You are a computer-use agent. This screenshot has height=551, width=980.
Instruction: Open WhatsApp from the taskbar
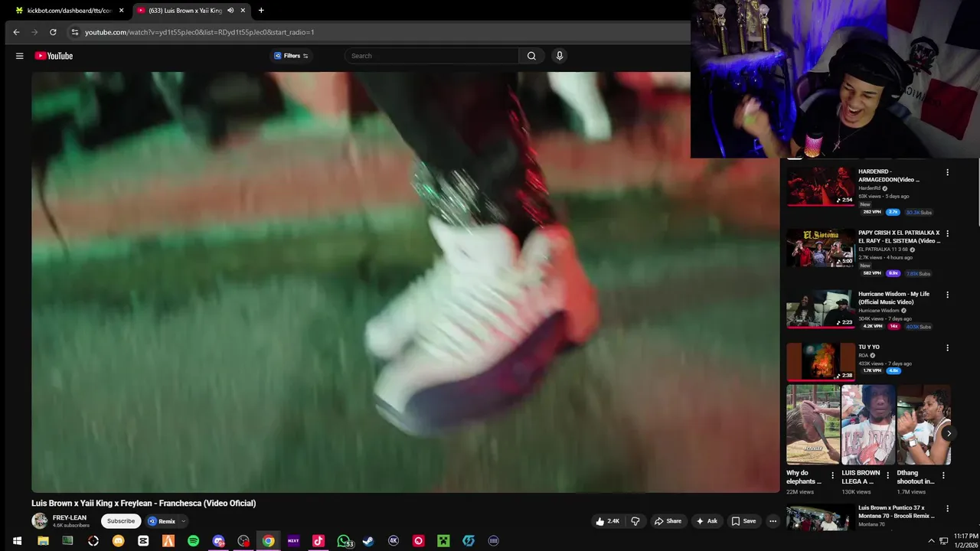(345, 541)
